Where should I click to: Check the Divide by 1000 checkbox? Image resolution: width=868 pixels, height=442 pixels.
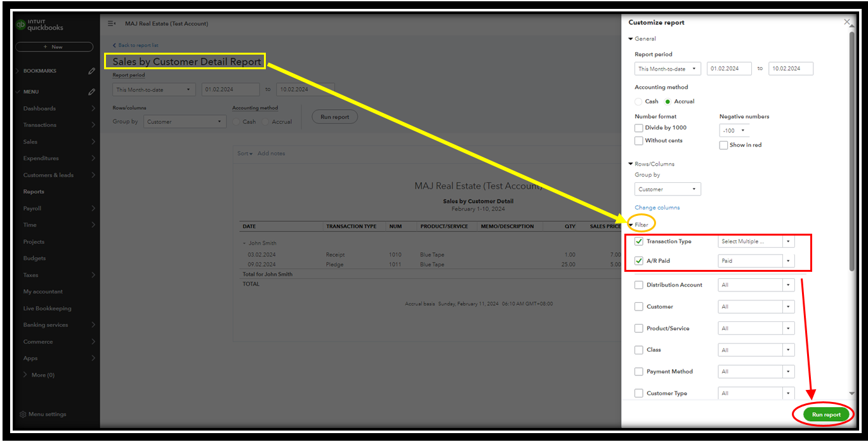(x=639, y=128)
